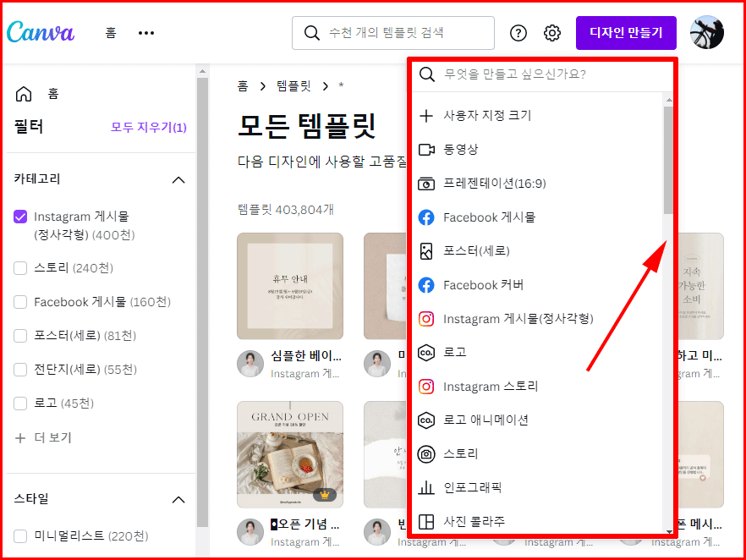This screenshot has width=746, height=560.
Task: Click the logo icon beside 로고
Action: pyautogui.click(x=426, y=353)
